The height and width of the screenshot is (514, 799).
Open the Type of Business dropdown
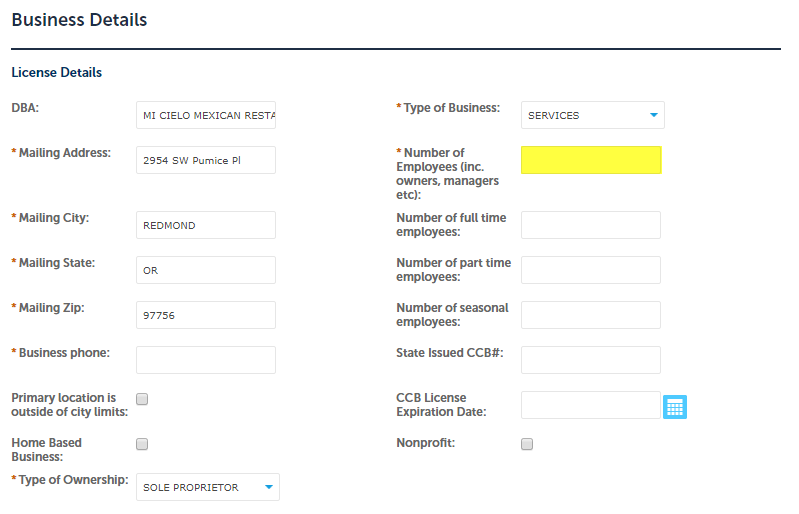[x=593, y=115]
